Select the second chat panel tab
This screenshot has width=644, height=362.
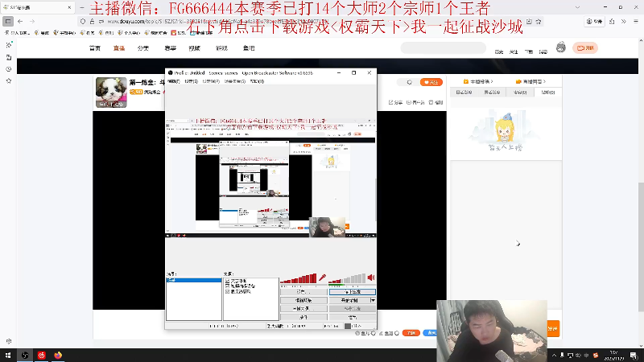pyautogui.click(x=492, y=93)
